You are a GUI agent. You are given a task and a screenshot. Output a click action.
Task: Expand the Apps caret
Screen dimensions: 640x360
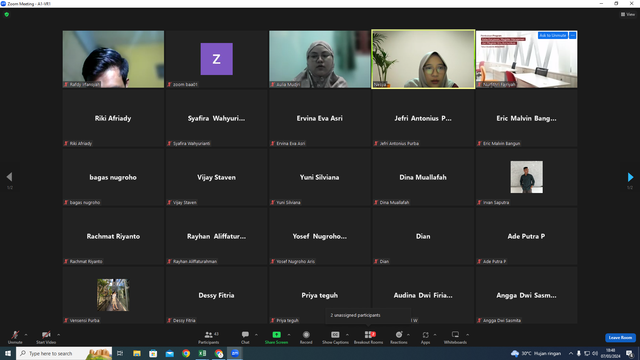click(x=435, y=335)
